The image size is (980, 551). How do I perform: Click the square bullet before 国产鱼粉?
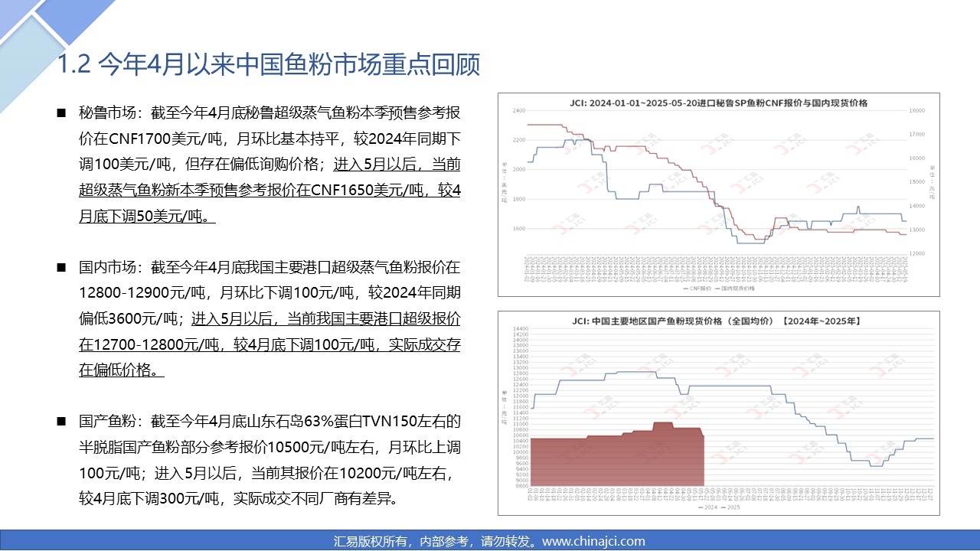point(61,422)
